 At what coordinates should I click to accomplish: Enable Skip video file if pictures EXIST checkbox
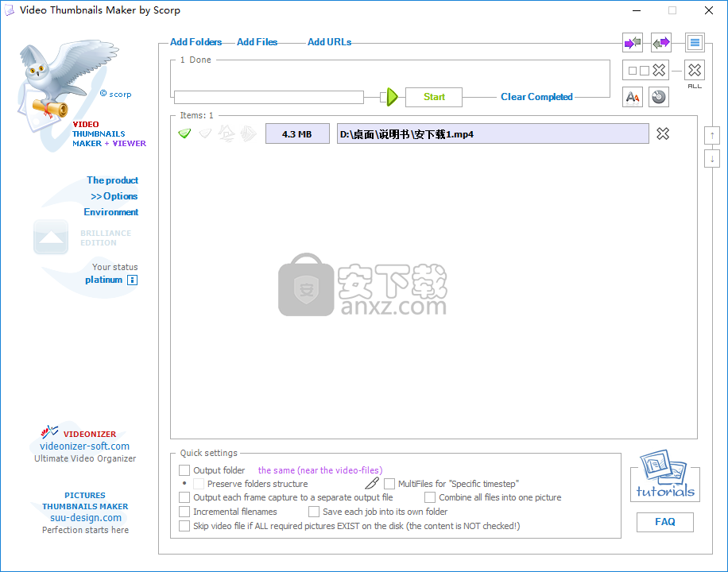pos(184,526)
